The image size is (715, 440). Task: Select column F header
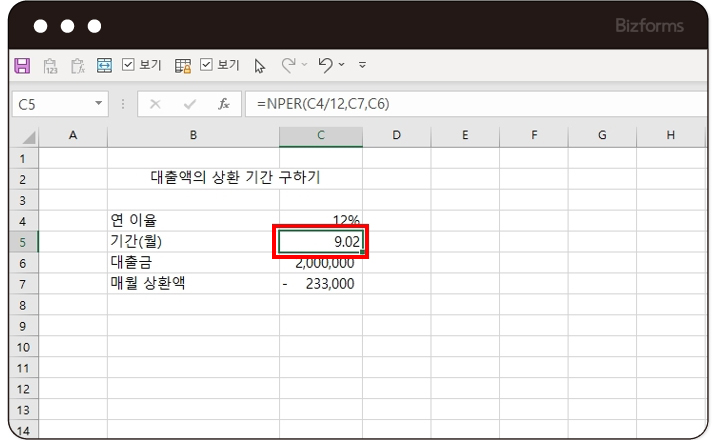[534, 135]
